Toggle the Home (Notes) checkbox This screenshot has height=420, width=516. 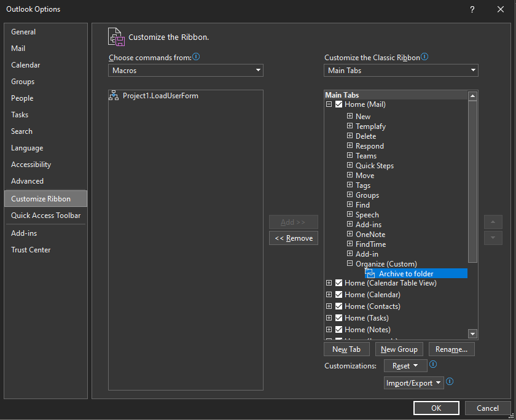click(338, 330)
